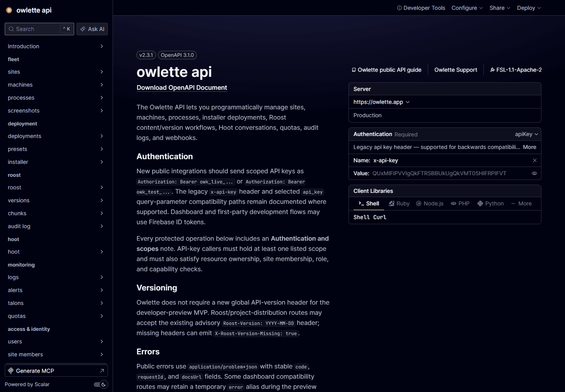
Task: Click the Generate MCP icon
Action: tap(11, 370)
